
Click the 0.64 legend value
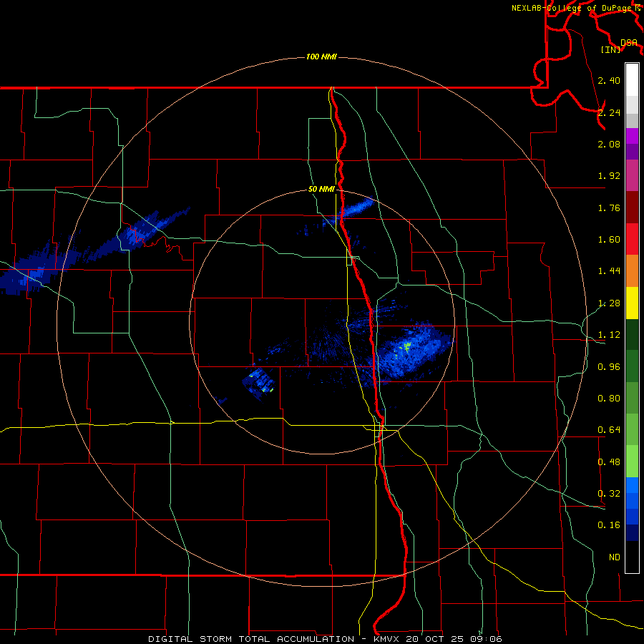(x=609, y=430)
